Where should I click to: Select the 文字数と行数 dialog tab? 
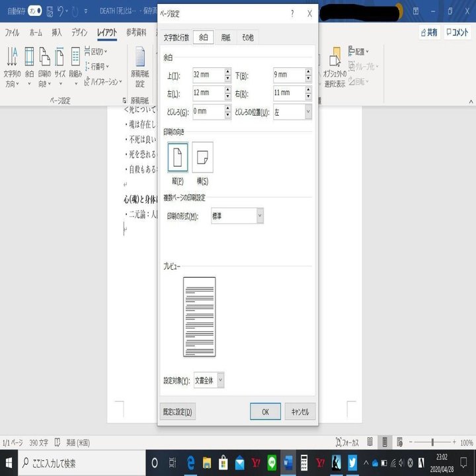point(176,38)
